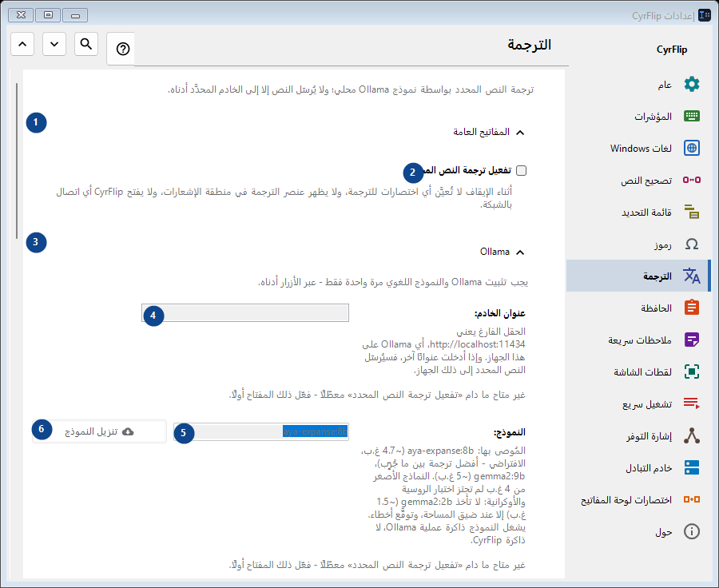
Task: Switch to the المؤشرات settings page
Action: [639, 116]
